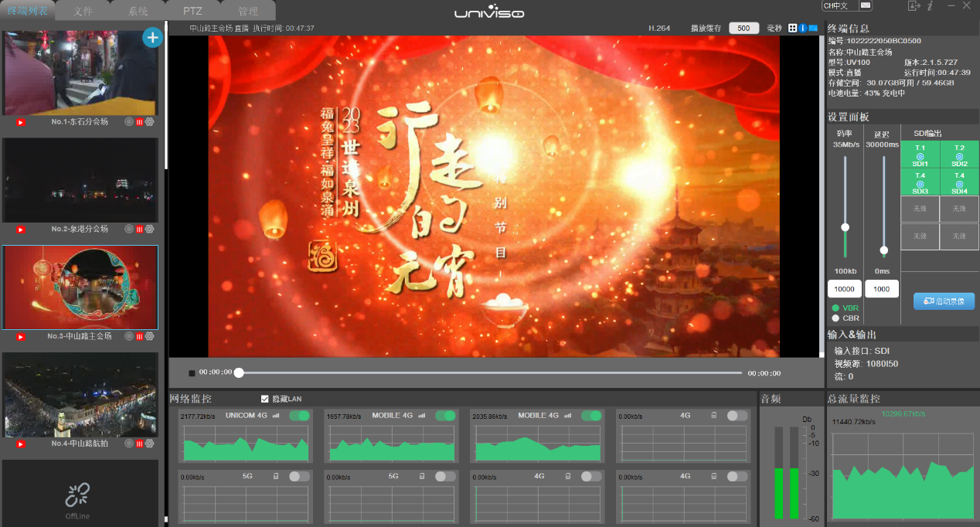Open settings gear for No.2-象港分会场

150,229
